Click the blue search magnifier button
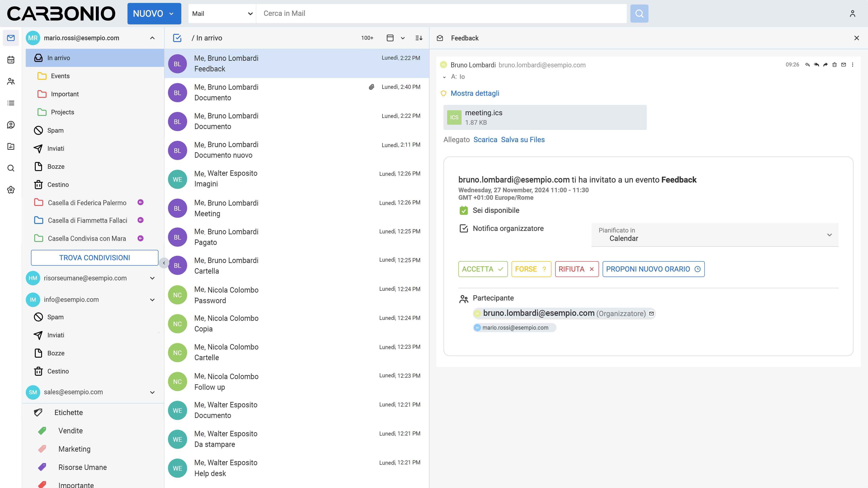The width and height of the screenshot is (868, 488). click(x=639, y=14)
